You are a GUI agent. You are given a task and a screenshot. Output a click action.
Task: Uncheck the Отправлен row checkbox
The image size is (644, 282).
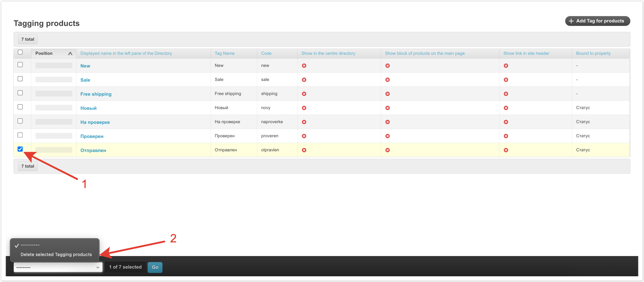point(20,149)
